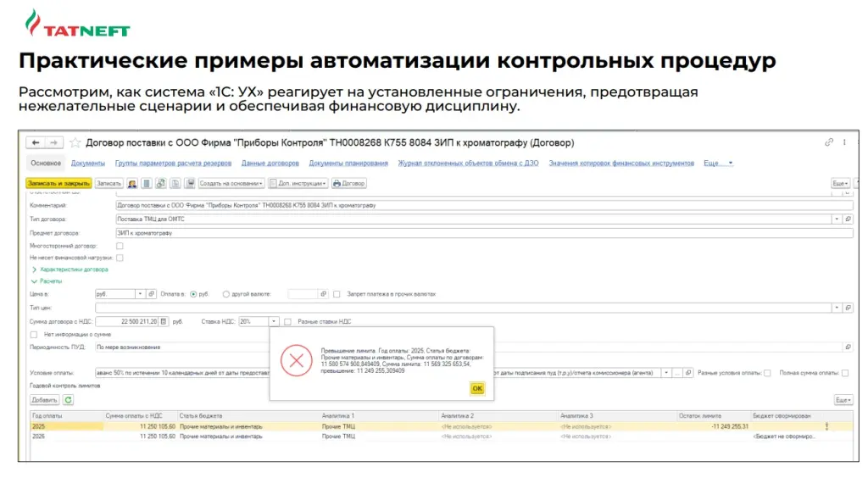Image resolution: width=868 pixels, height=478 pixels.
Task: Click Записать и закрыть button
Action: point(58,183)
